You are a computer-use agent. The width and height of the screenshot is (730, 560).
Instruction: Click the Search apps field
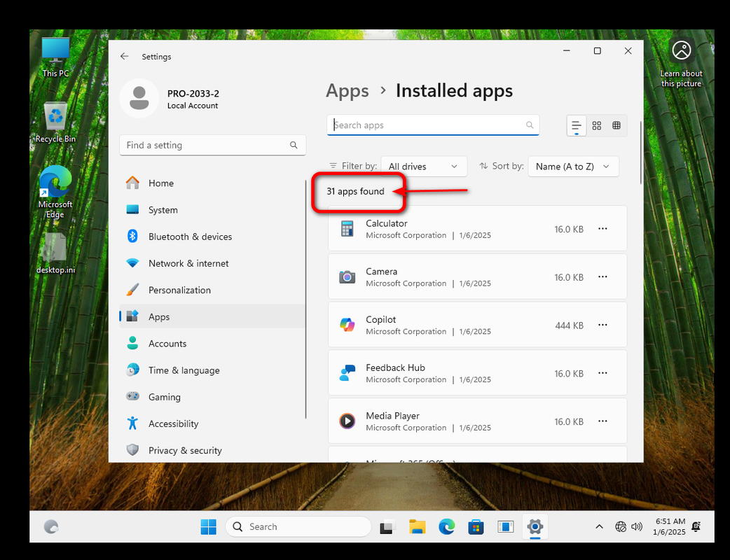pyautogui.click(x=433, y=125)
